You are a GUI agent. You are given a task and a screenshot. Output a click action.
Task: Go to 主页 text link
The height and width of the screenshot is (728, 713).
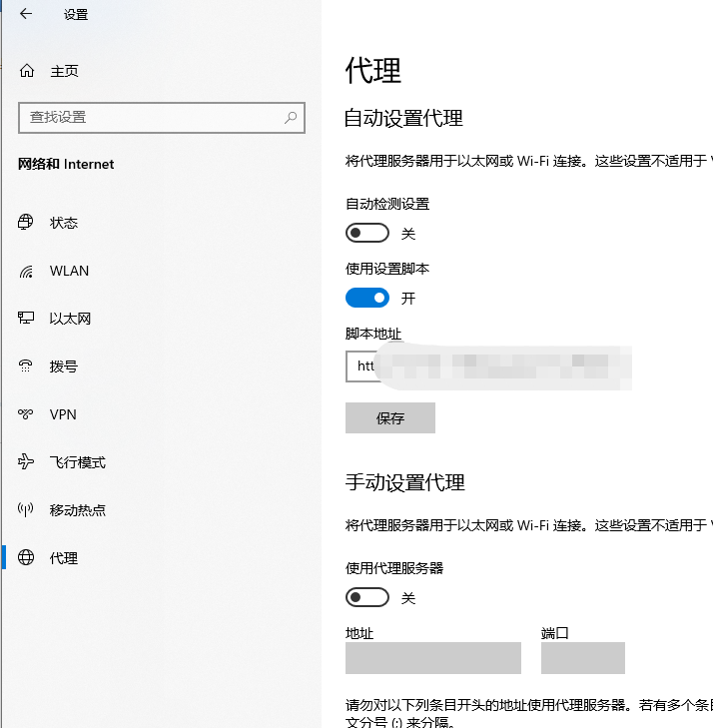[x=64, y=71]
